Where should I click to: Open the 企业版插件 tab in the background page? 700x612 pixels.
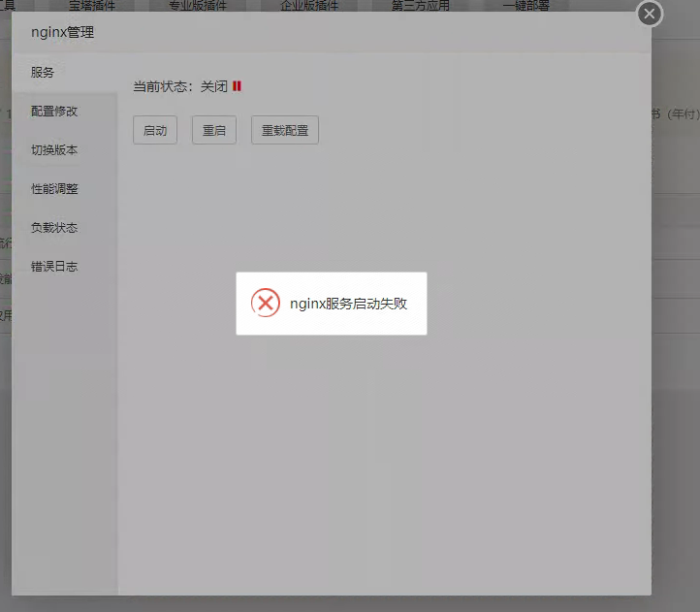[x=309, y=6]
